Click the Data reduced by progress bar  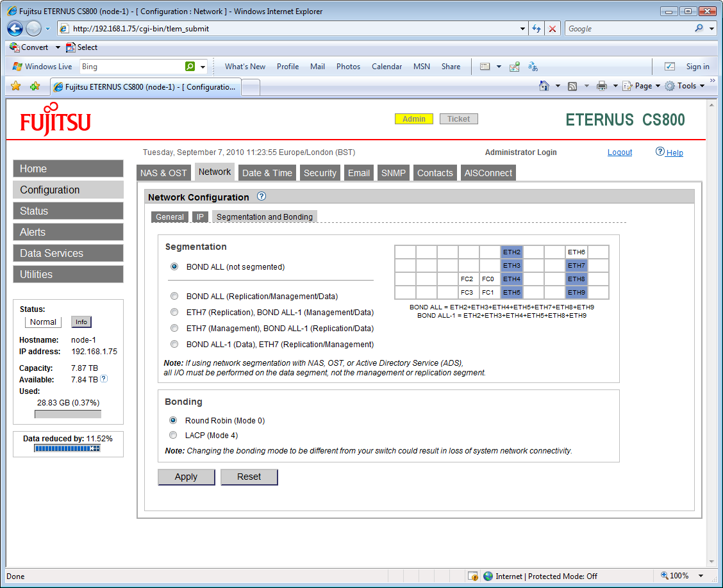(x=67, y=448)
